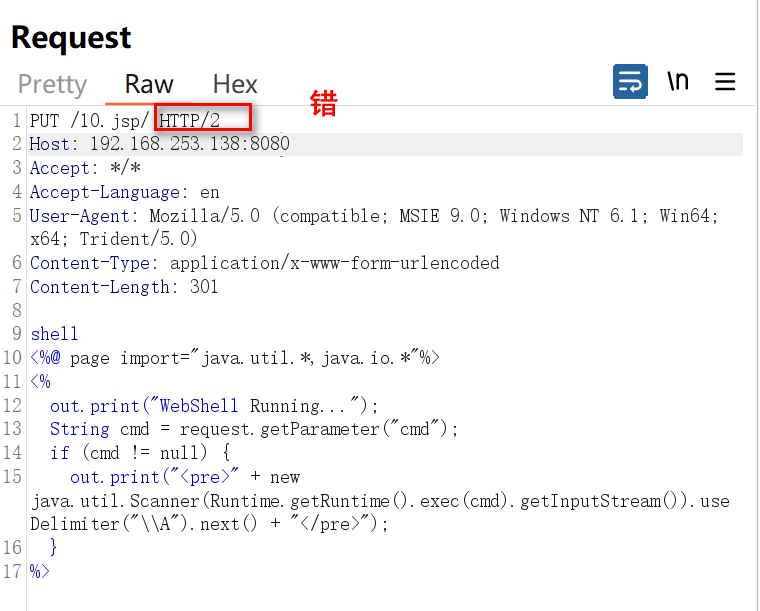Click line number 8 in gutter

point(17,310)
